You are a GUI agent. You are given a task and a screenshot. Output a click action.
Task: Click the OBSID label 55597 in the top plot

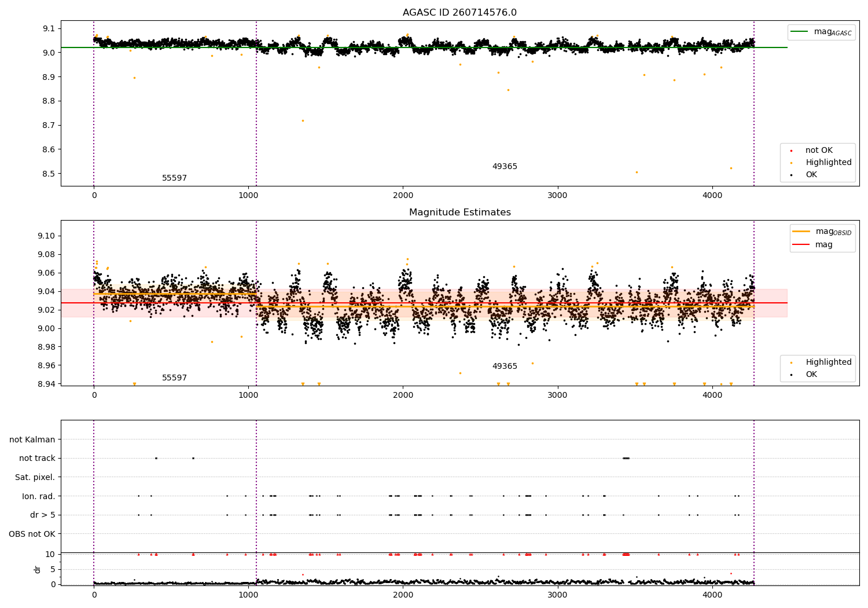click(174, 178)
